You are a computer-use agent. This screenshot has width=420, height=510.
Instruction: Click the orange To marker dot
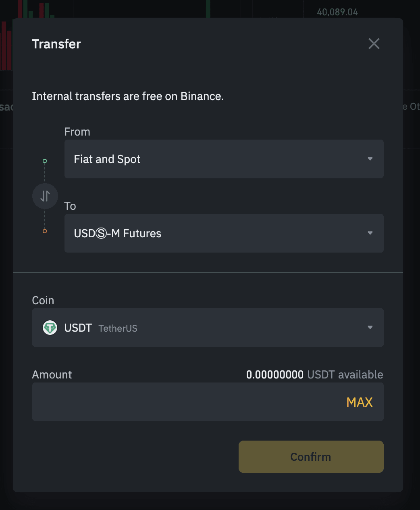pos(45,231)
